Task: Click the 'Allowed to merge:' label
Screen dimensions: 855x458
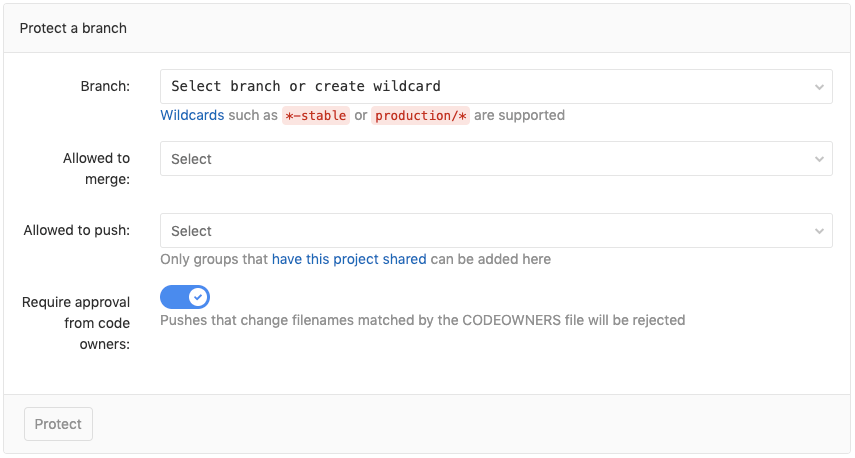Action: [96, 168]
